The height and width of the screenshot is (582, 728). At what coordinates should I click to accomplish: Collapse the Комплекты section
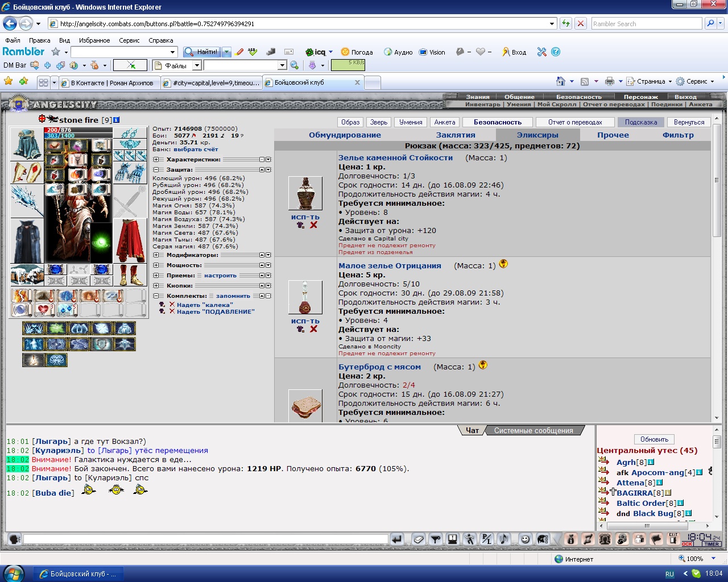[156, 296]
